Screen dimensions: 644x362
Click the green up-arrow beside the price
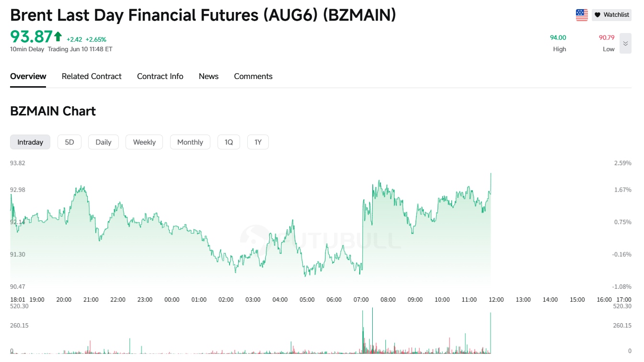click(58, 36)
